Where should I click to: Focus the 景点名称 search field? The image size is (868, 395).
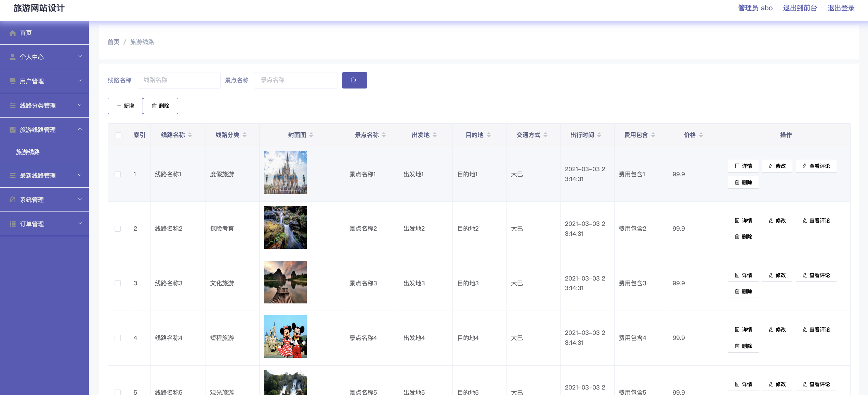296,80
